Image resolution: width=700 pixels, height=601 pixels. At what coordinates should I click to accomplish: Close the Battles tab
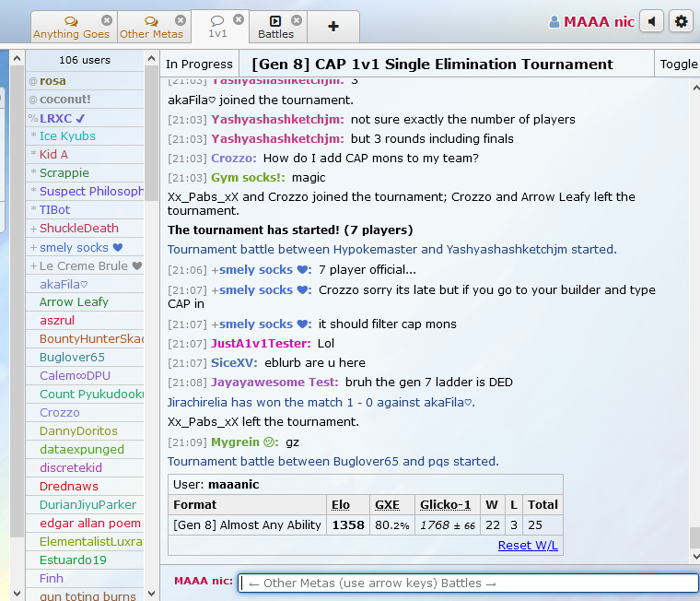point(297,20)
